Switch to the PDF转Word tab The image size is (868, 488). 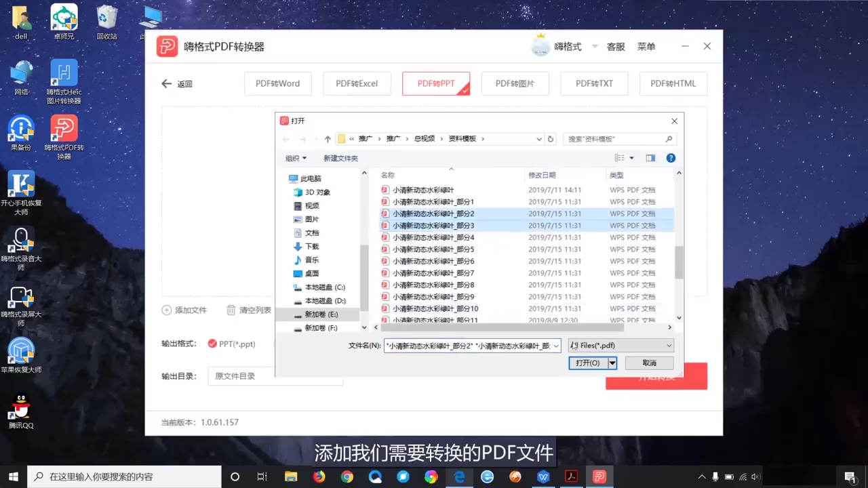tap(278, 83)
